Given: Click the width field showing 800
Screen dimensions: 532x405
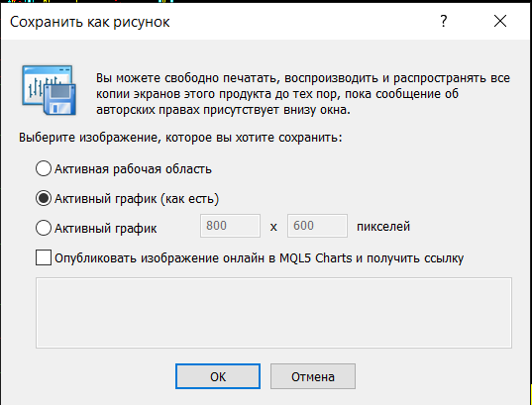Looking at the screenshot, I should tap(230, 226).
